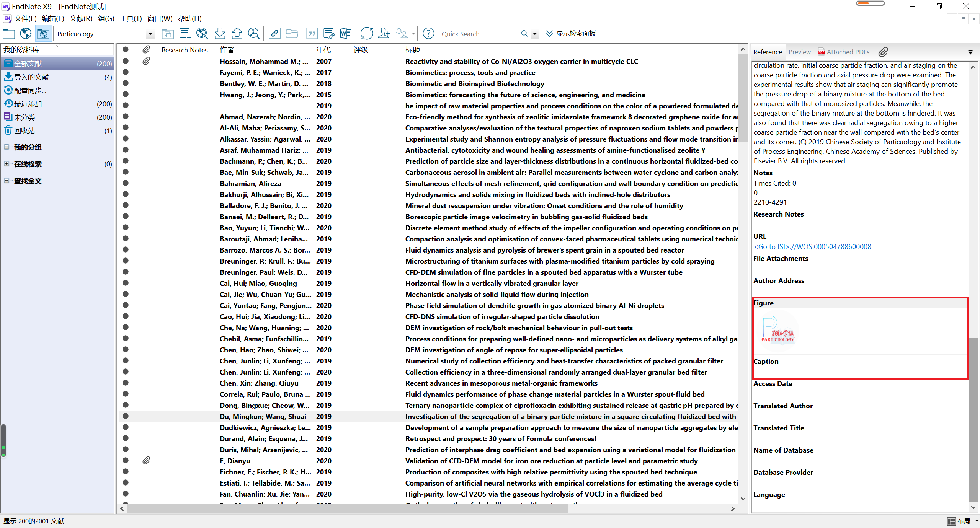Open the reference panel options dropdown arrow

(970, 52)
